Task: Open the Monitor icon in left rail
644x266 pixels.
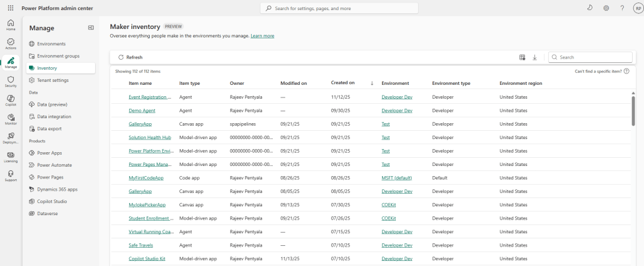Action: [11, 119]
